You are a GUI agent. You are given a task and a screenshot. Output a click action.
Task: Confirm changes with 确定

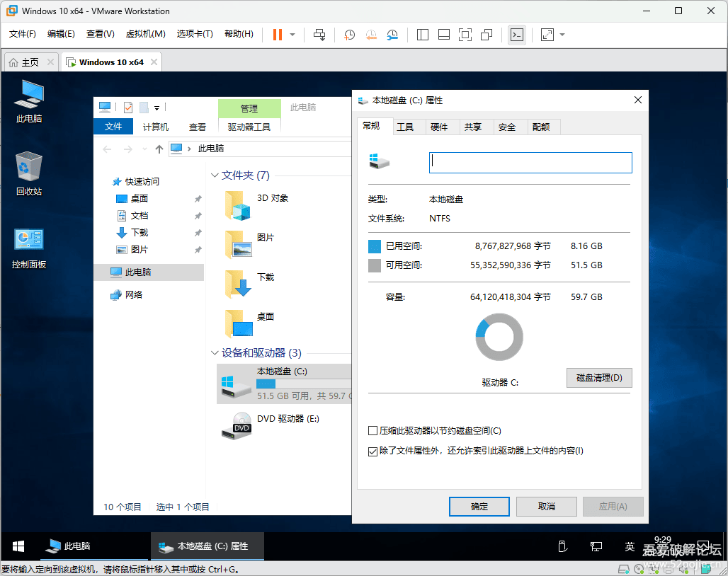479,506
